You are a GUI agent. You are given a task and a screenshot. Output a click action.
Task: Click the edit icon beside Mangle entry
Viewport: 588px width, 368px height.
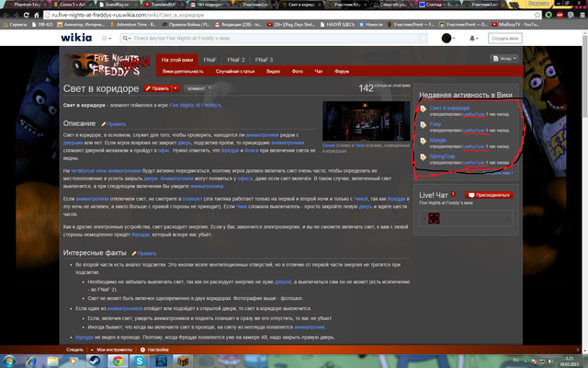click(424, 141)
